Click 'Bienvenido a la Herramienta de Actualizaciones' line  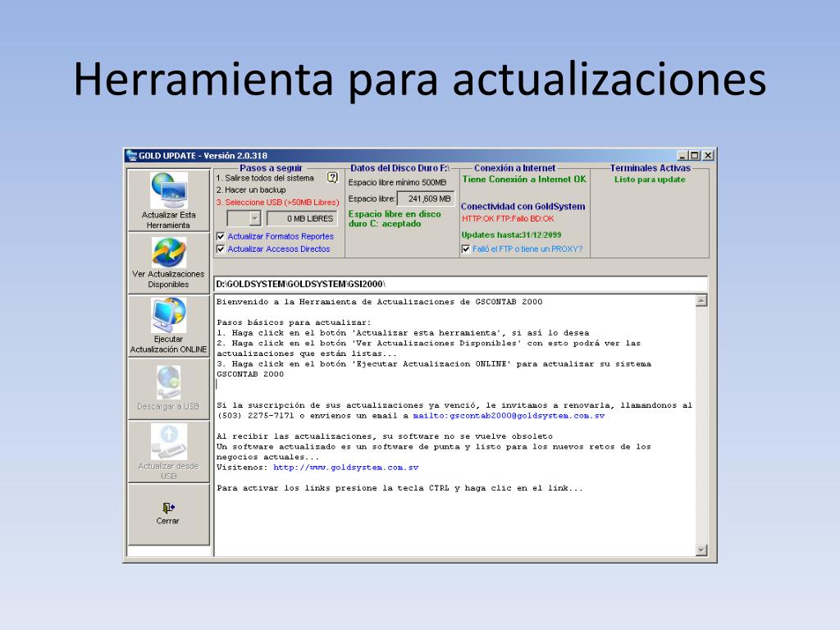[379, 302]
